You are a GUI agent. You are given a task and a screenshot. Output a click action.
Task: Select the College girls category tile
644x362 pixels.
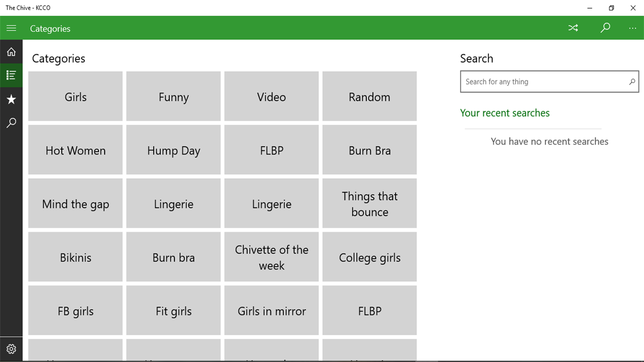point(369,257)
